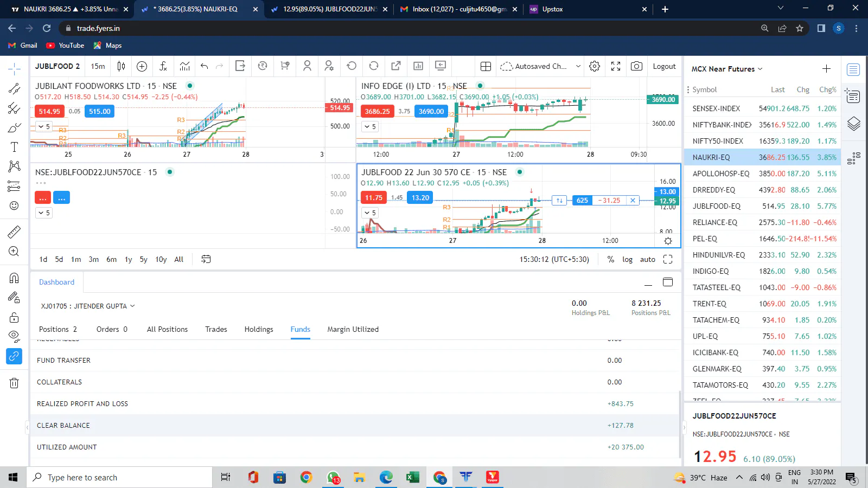Screen dimensions: 868x488
Task: Go to date using calendar icon
Action: 206,259
